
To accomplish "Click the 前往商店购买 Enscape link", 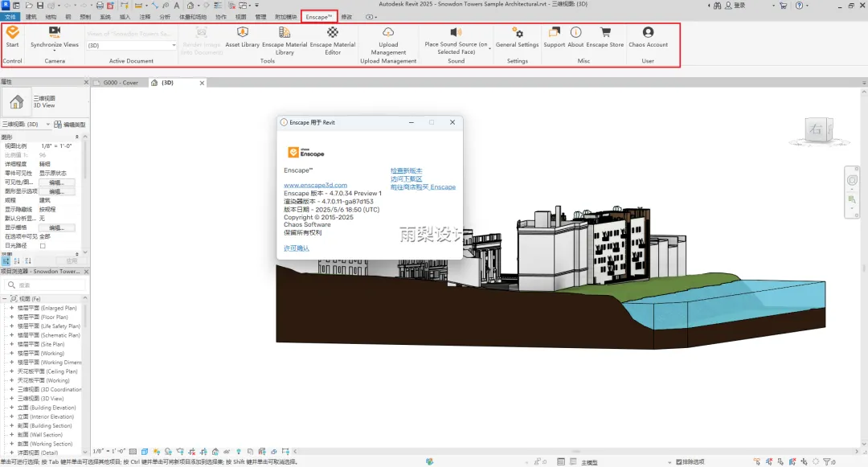I will (423, 187).
